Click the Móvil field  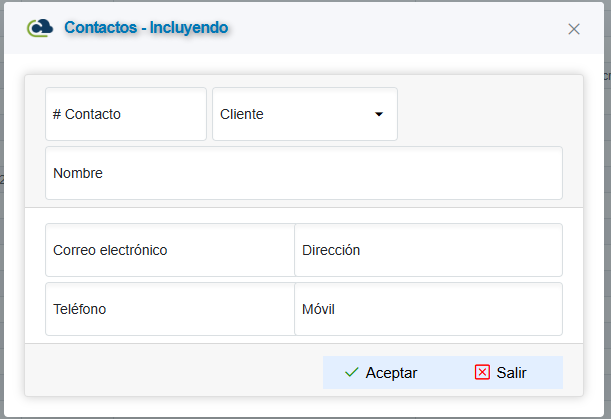(x=428, y=309)
